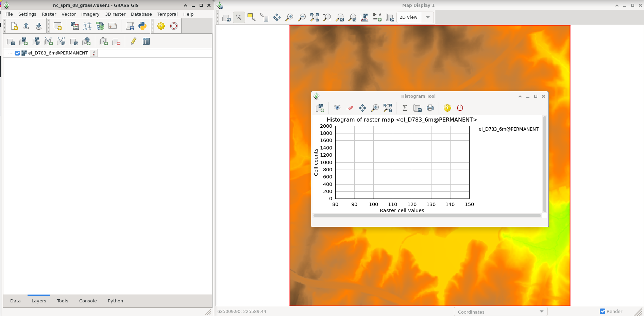Select raster map in Histogram Tool
This screenshot has height=316, width=644.
point(320,108)
